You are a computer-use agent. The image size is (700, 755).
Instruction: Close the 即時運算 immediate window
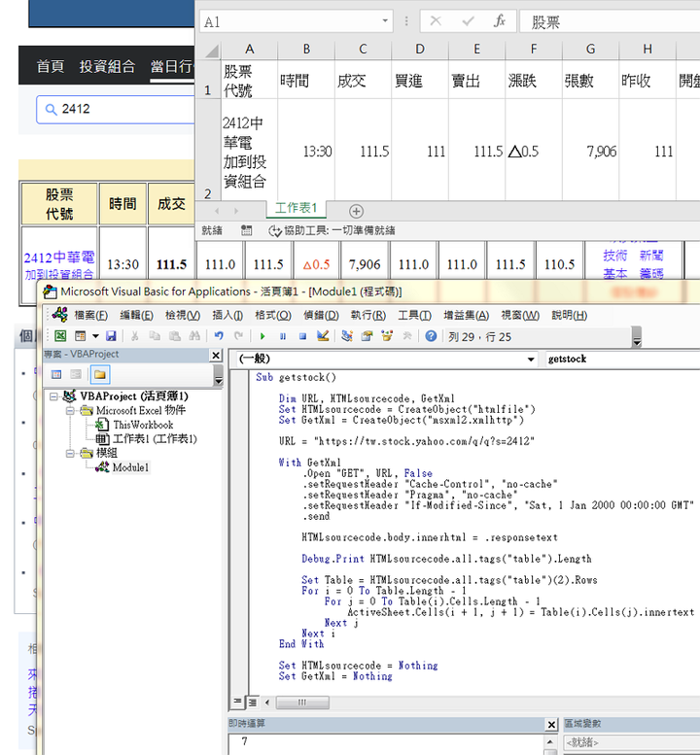(551, 724)
